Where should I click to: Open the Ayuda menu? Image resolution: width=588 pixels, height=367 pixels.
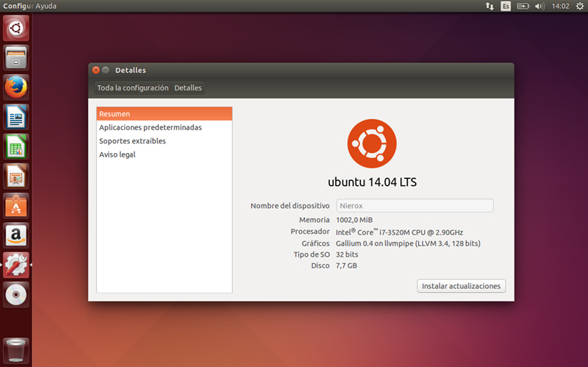pos(46,6)
